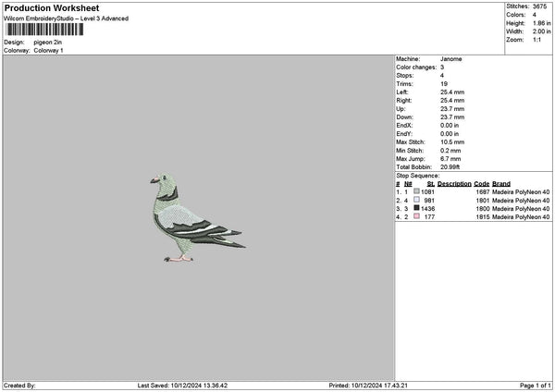Click stitch count 981 in stop sequence
555x392 pixels.
click(x=429, y=201)
